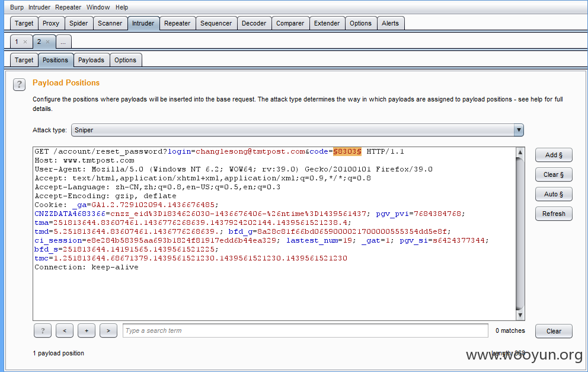
Task: Switch to the Alerts tab
Action: pyautogui.click(x=391, y=23)
